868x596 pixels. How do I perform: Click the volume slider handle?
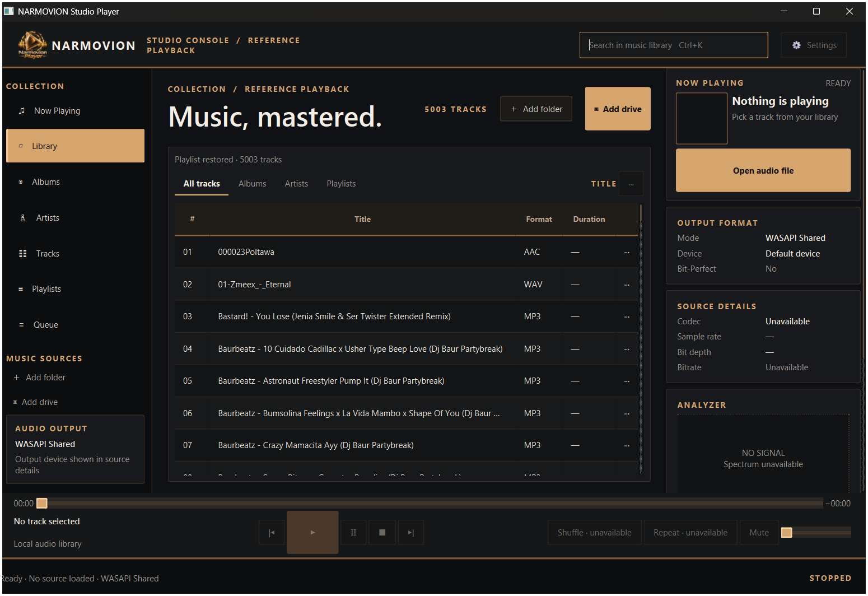(x=787, y=532)
